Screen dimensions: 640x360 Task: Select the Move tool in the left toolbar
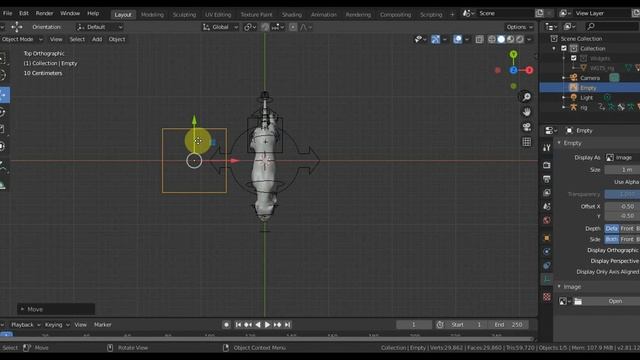tap(4, 95)
